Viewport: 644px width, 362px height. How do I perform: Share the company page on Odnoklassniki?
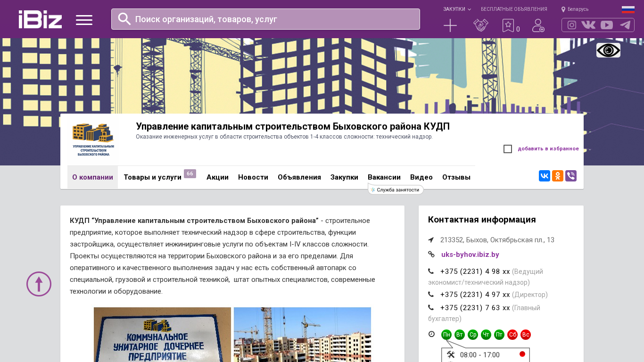click(x=558, y=176)
